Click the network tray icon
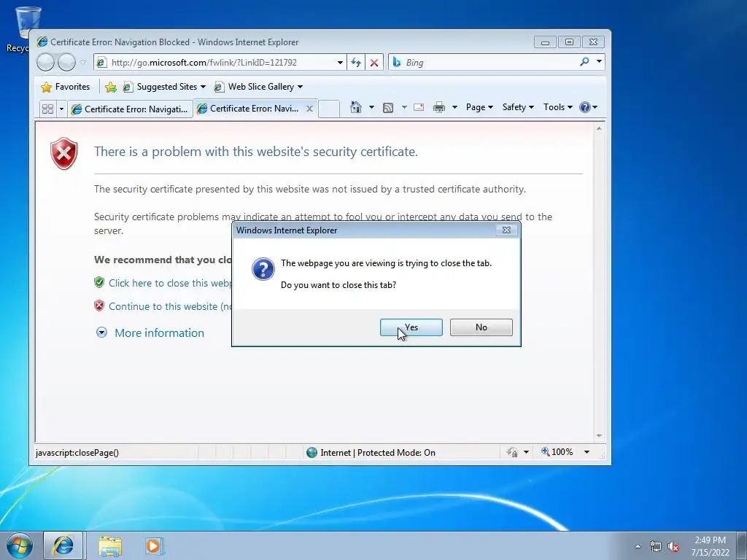This screenshot has width=747, height=560. click(656, 546)
